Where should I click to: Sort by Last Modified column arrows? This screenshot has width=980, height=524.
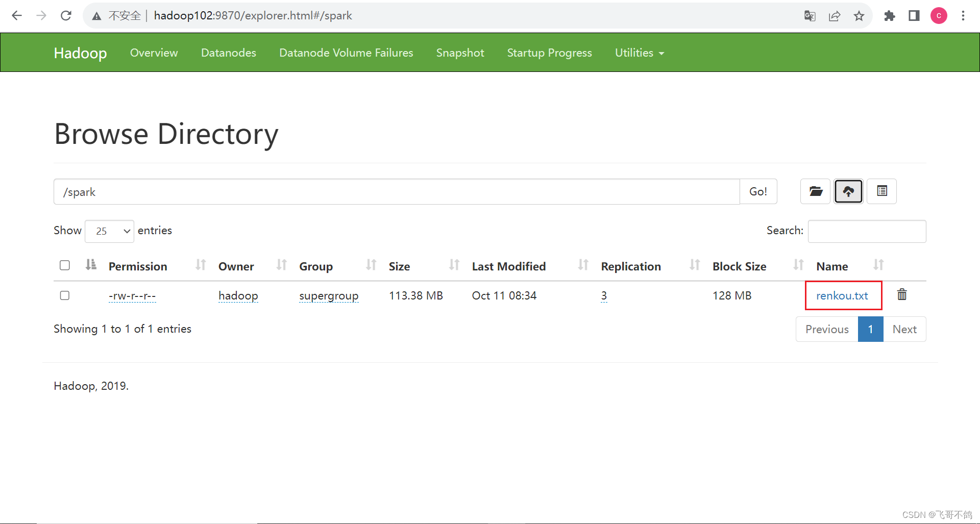[x=583, y=265]
